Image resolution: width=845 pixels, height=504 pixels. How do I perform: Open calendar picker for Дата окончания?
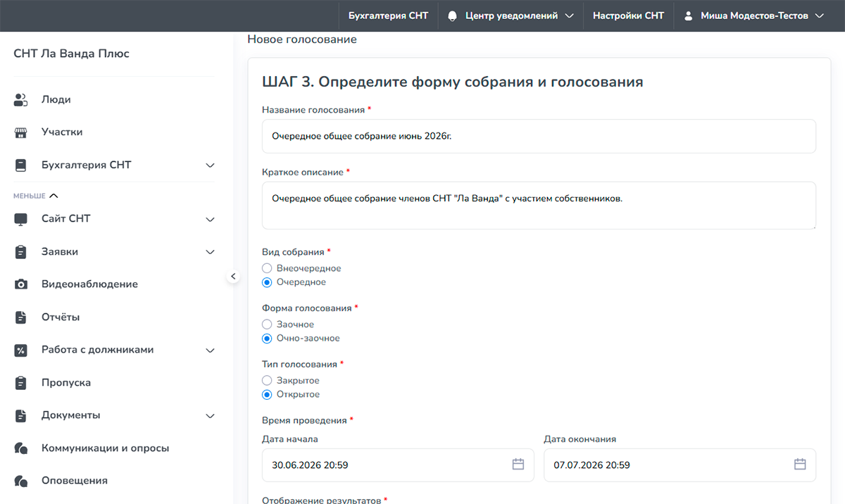(800, 465)
